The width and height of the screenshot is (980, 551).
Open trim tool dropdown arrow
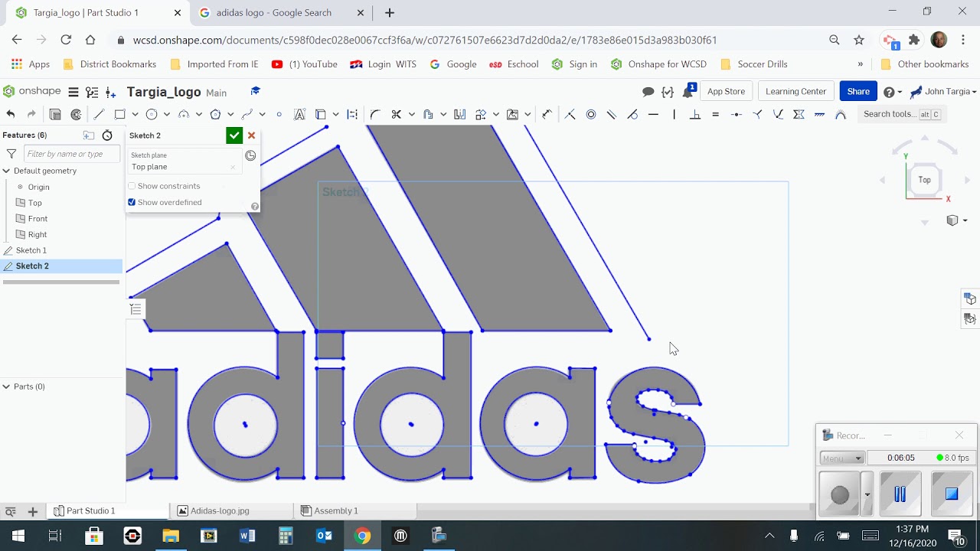[x=411, y=114]
